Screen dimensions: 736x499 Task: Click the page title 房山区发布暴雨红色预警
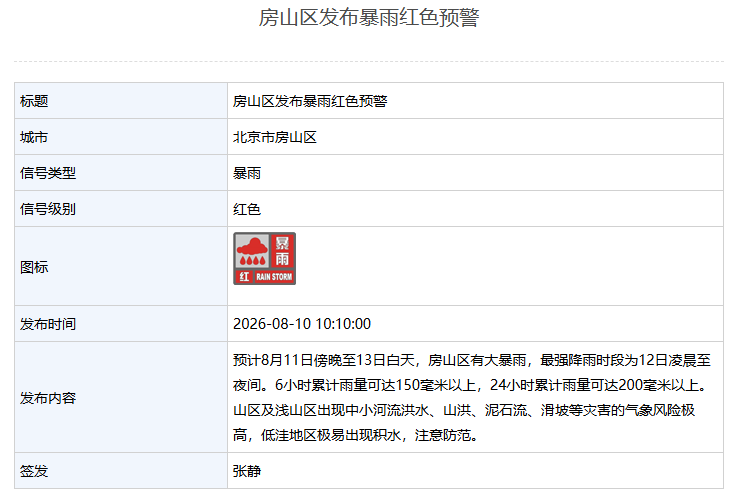(x=368, y=18)
